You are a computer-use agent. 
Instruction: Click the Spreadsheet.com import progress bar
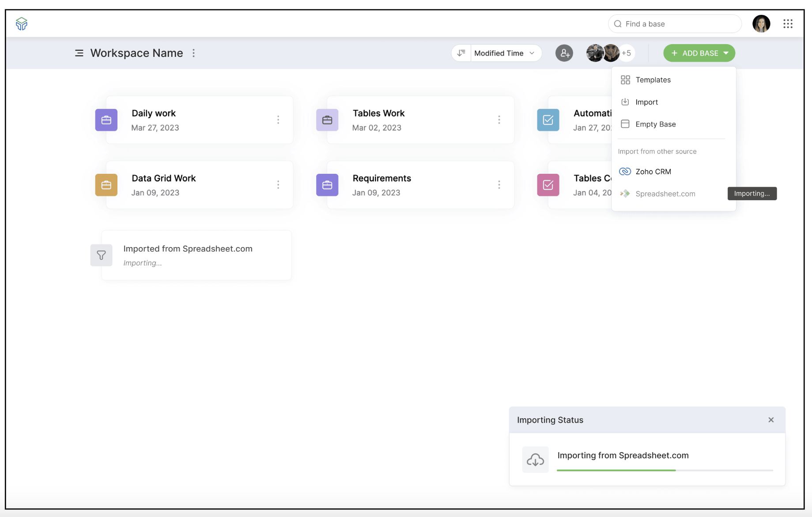click(665, 470)
